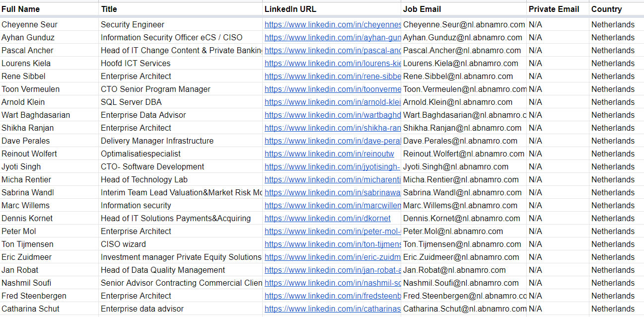Open Marc Willems' LinkedIn link

click(333, 205)
